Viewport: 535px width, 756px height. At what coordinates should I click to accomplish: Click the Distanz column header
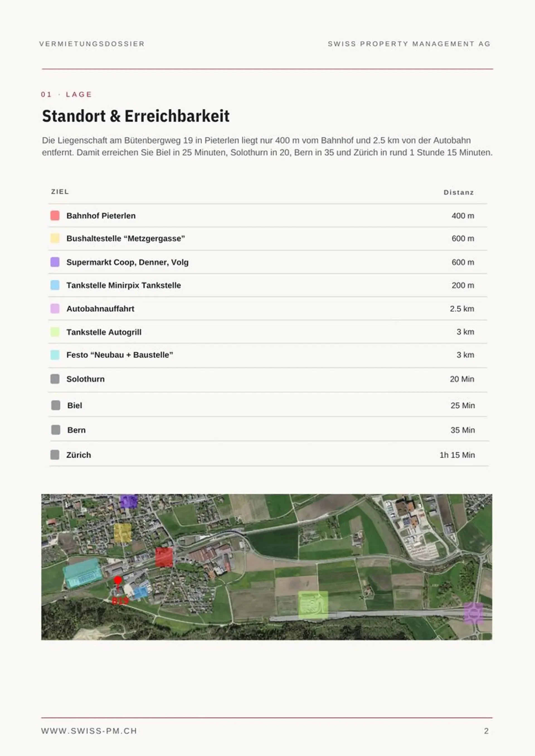click(x=459, y=192)
